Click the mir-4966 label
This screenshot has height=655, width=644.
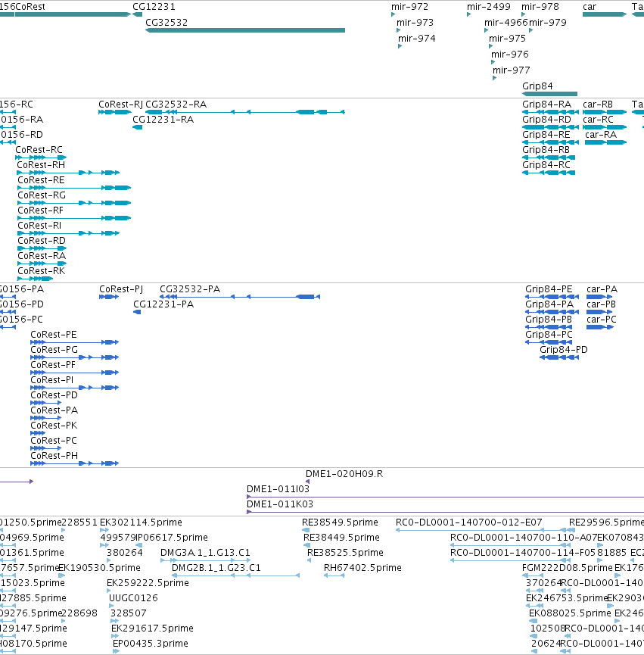[506, 23]
